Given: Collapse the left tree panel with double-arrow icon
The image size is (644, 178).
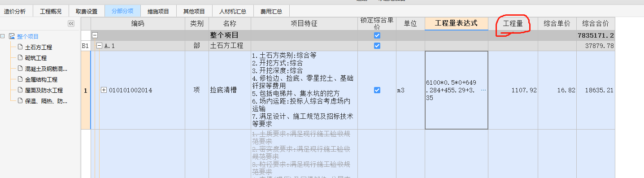Looking at the screenshot, I should coord(71,23).
